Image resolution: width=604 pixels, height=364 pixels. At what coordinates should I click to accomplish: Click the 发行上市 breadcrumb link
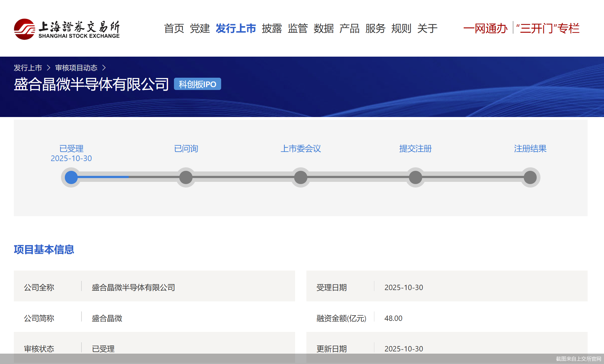[x=28, y=68]
